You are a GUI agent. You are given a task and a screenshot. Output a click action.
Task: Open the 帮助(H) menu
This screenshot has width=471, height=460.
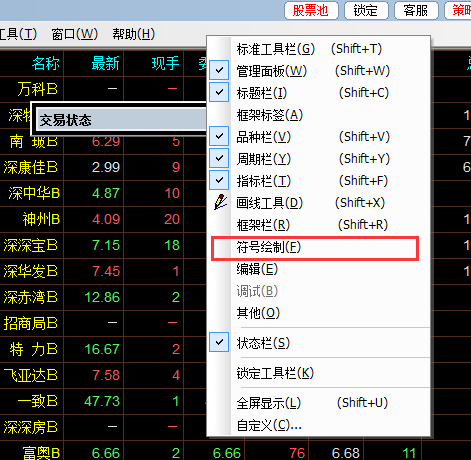[133, 34]
